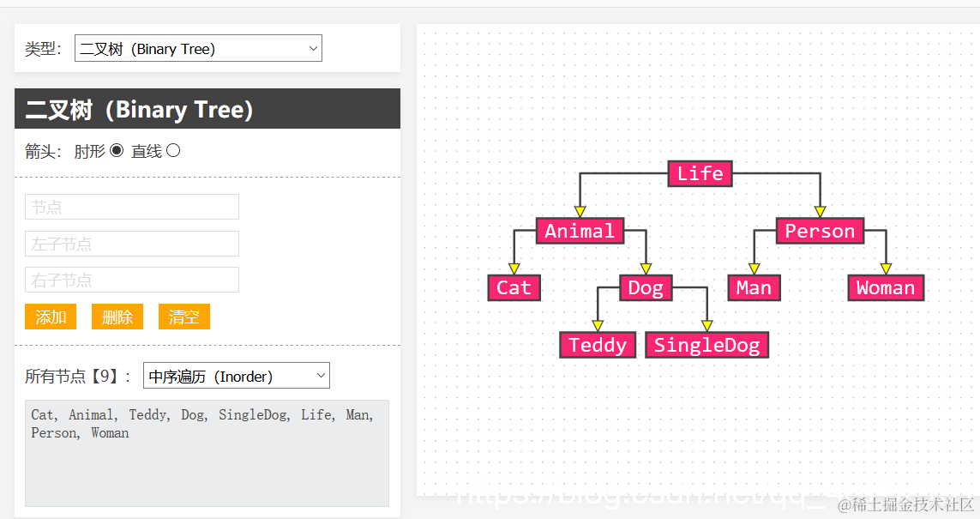Screen dimensions: 980x519
Task: Select the elbow arrow radio button
Action: [117, 151]
